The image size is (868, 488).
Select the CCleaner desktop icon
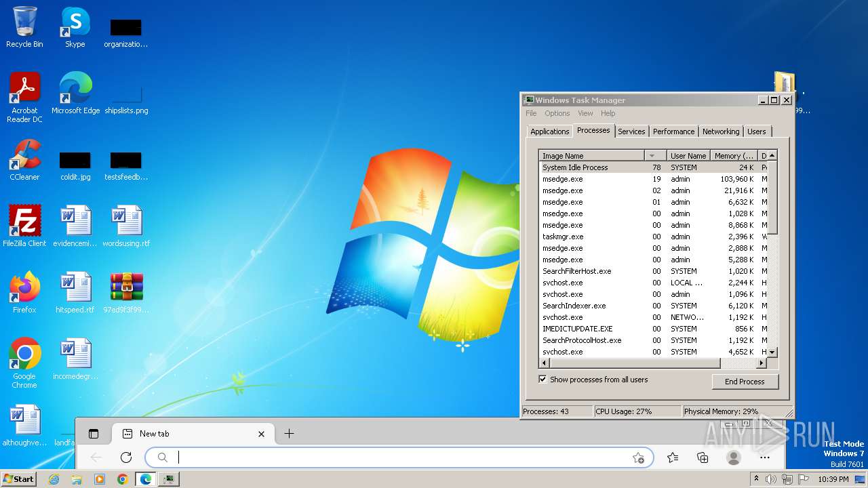coord(24,160)
